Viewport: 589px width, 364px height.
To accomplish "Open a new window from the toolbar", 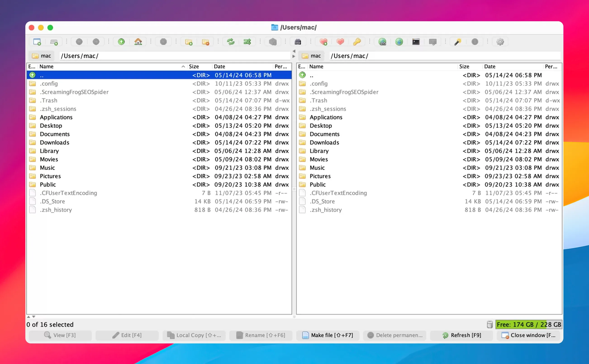I will [37, 42].
